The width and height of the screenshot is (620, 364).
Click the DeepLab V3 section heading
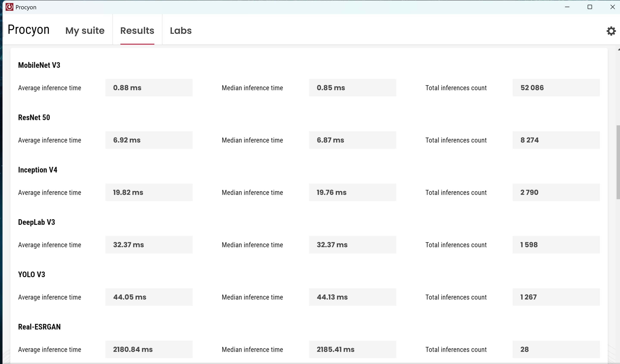(x=36, y=222)
